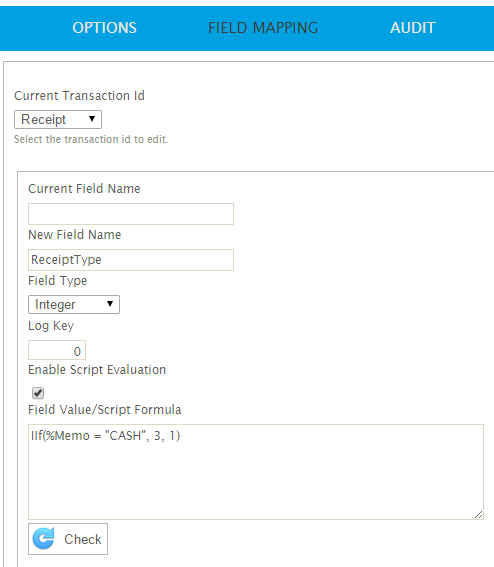Click the New Field Name label
The image size is (494, 567).
tap(74, 235)
